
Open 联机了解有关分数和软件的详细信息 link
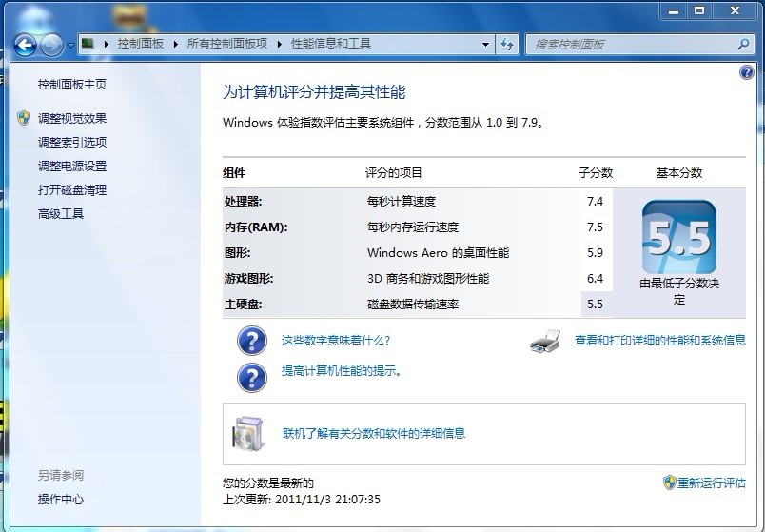[x=374, y=433]
